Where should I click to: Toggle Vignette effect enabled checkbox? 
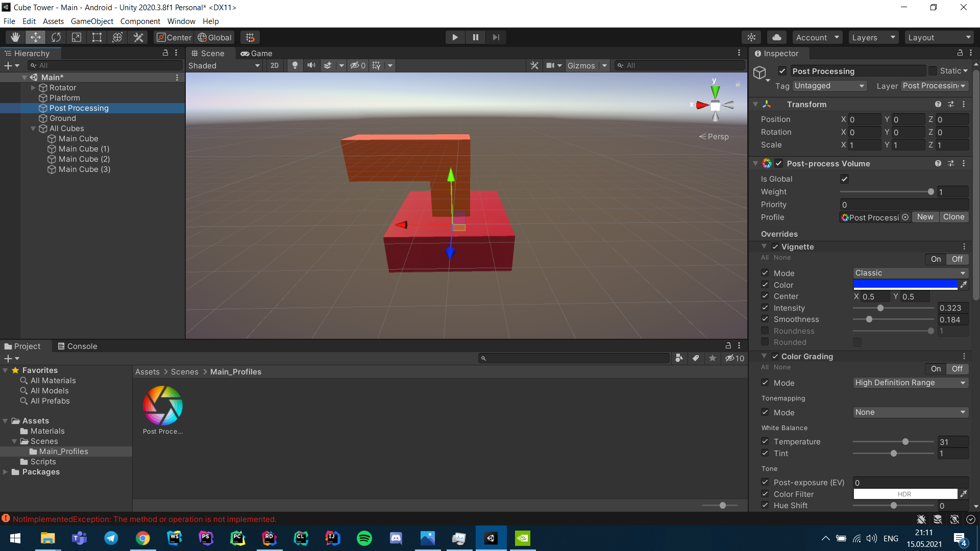775,247
